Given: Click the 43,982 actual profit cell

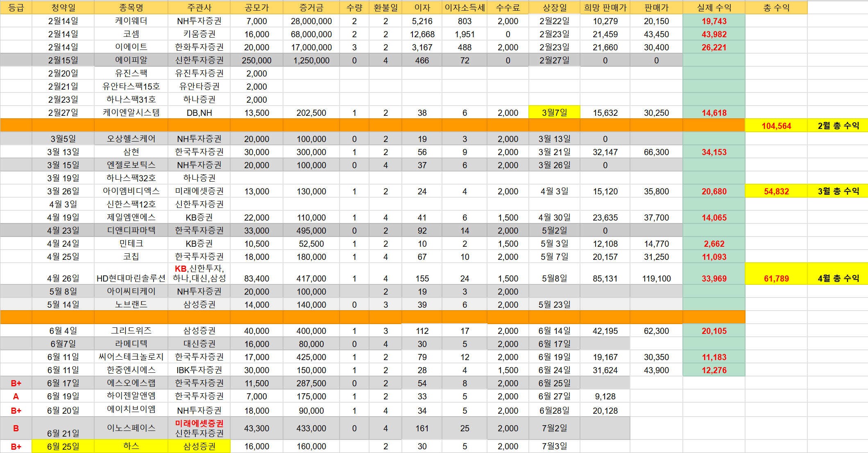Looking at the screenshot, I should coord(714,34).
